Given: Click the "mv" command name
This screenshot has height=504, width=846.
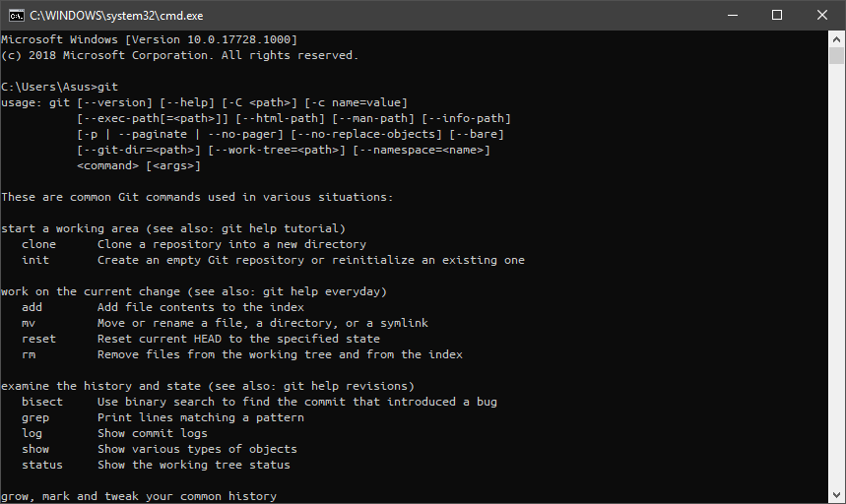Looking at the screenshot, I should tap(29, 323).
